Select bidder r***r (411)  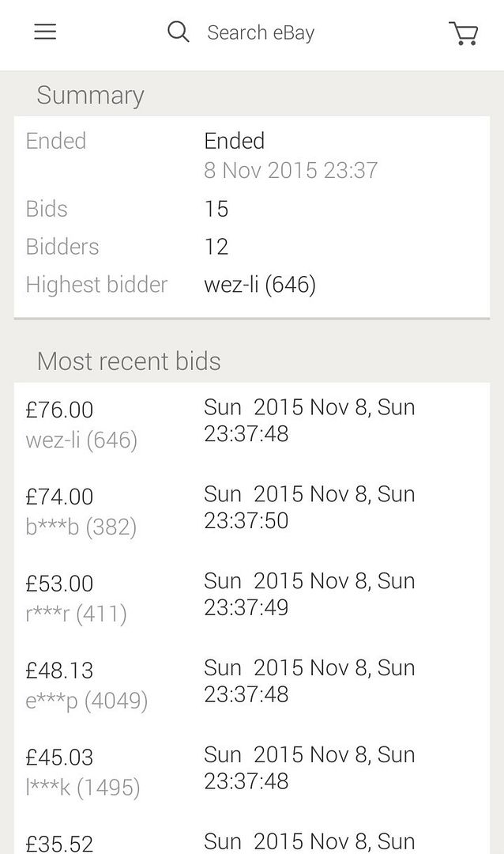pos(76,614)
